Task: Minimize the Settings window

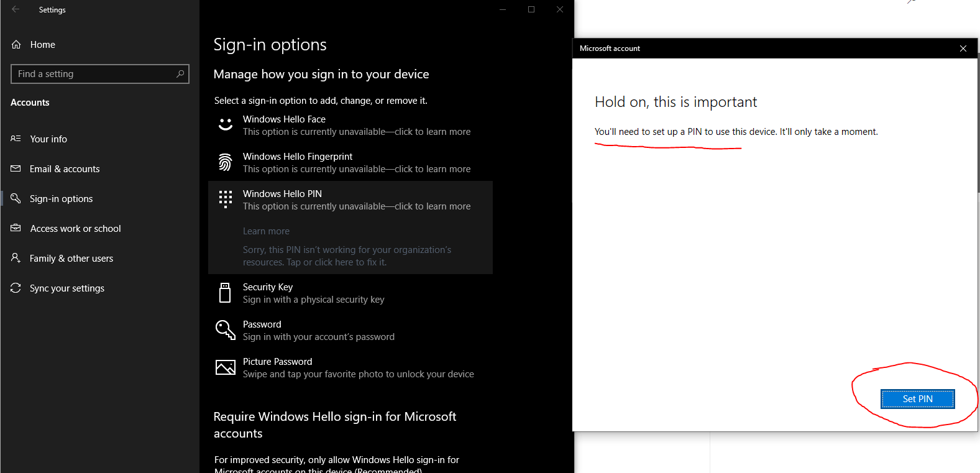Action: point(503,9)
